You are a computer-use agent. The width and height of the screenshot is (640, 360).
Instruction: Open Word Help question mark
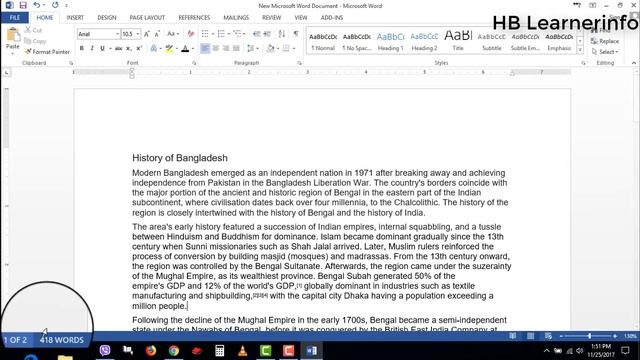pos(577,5)
